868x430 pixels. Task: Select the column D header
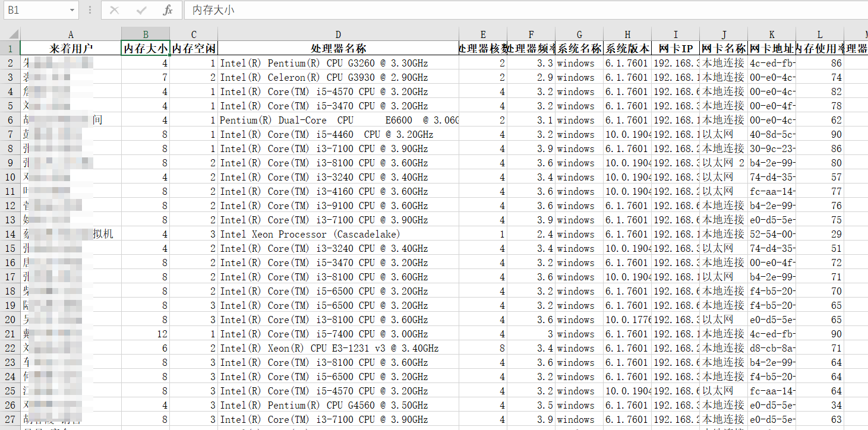(x=338, y=34)
